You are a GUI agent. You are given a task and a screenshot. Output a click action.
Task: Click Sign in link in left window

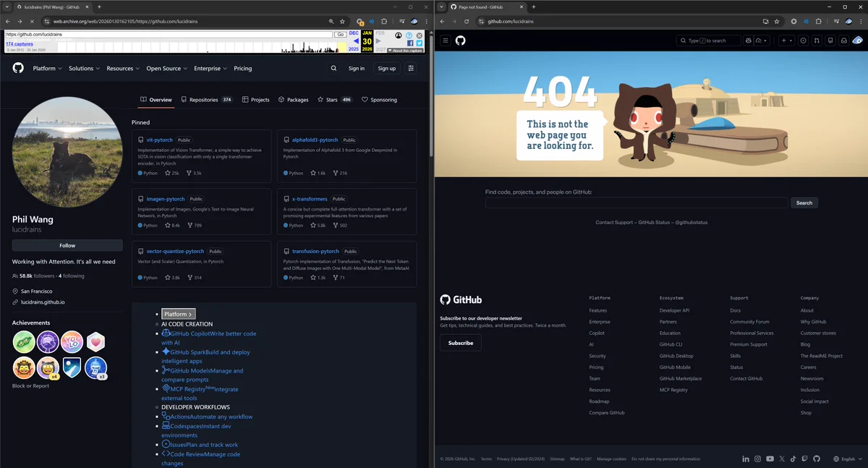pos(357,68)
